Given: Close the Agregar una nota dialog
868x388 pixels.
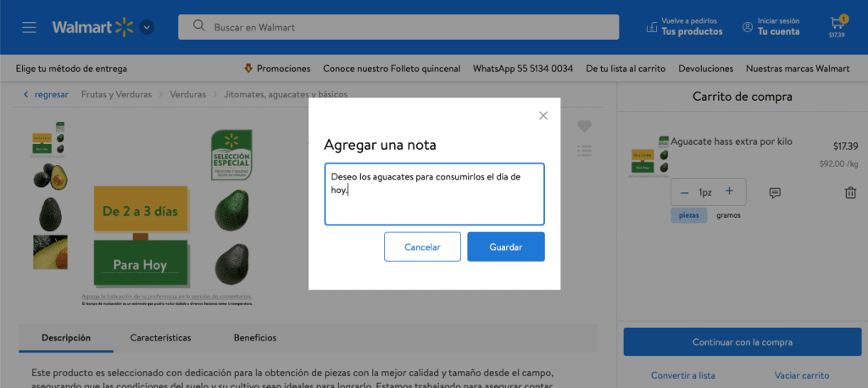Looking at the screenshot, I should tap(543, 115).
